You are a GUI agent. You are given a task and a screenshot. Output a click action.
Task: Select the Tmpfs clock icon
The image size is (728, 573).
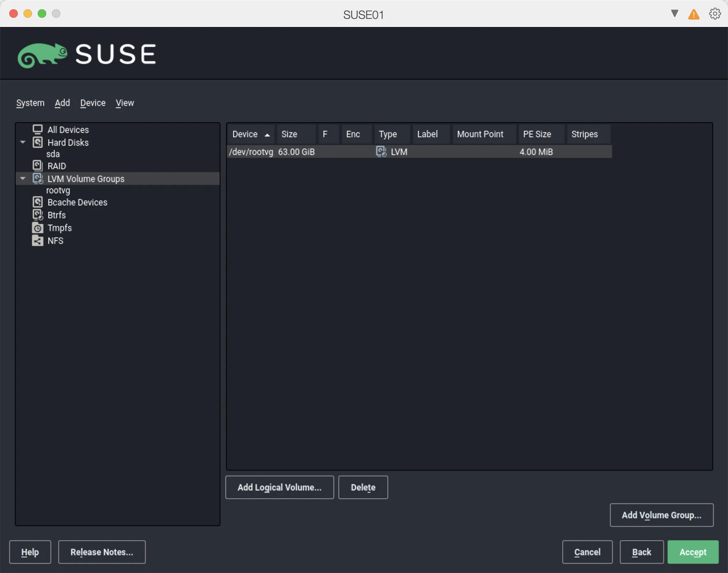tap(38, 227)
